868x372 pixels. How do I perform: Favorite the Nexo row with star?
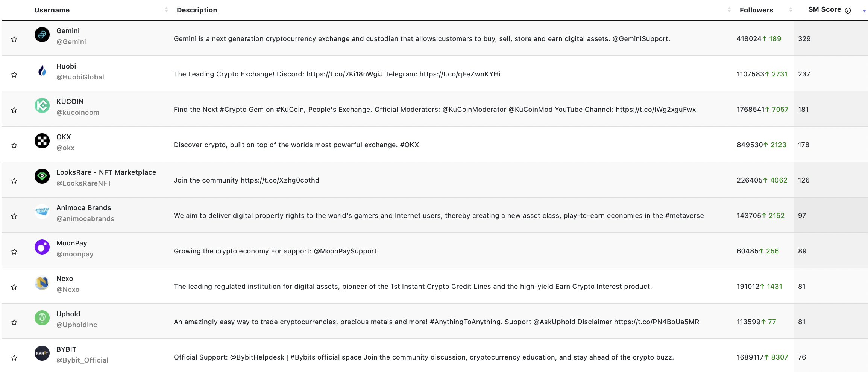coord(14,287)
